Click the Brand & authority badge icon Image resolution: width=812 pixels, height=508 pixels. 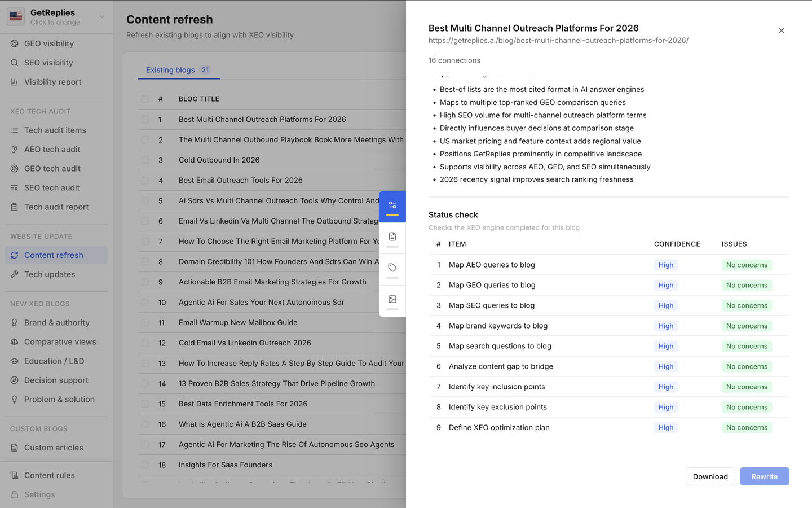pyautogui.click(x=15, y=323)
